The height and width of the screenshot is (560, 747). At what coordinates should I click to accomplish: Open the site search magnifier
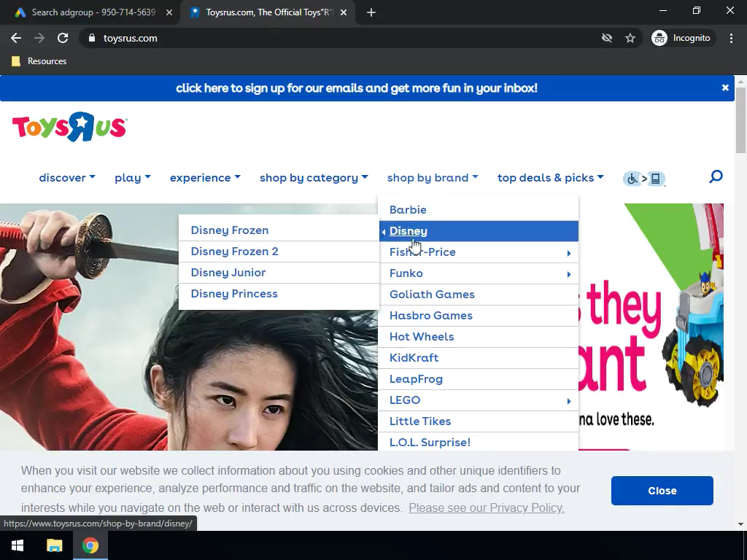(x=716, y=177)
